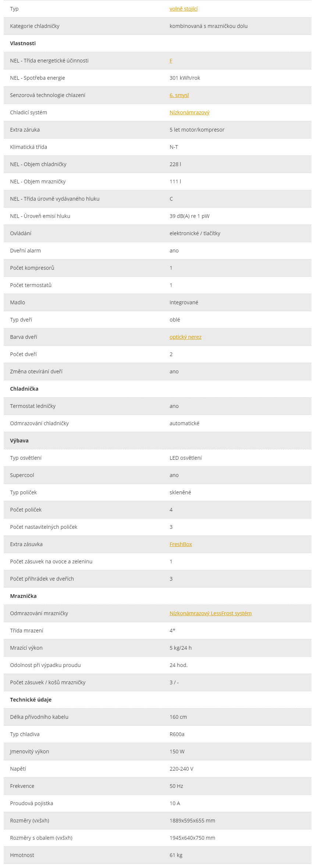This screenshot has width=317, height=868.
Task: Click the '39 dB(A) re 1 pW' noise value
Action: click(189, 216)
